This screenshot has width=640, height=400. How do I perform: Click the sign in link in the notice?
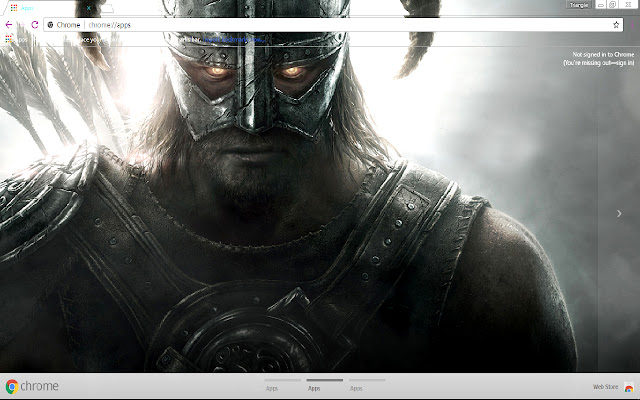tap(625, 63)
